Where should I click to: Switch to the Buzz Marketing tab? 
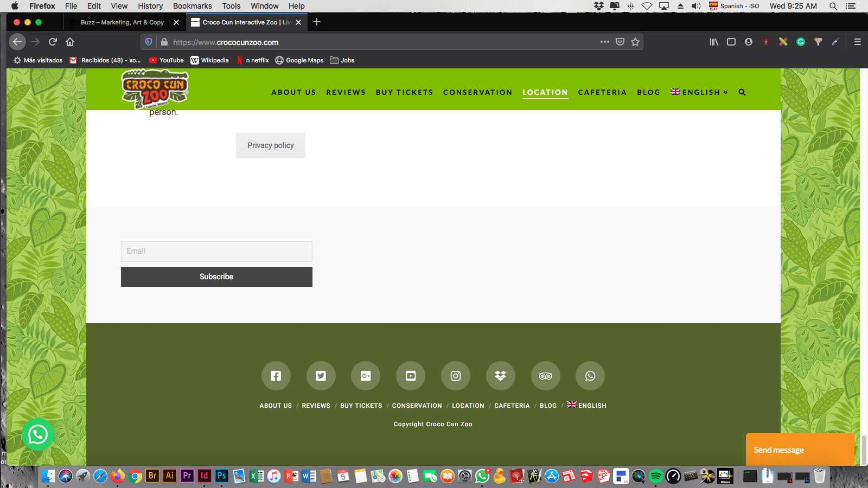click(122, 22)
